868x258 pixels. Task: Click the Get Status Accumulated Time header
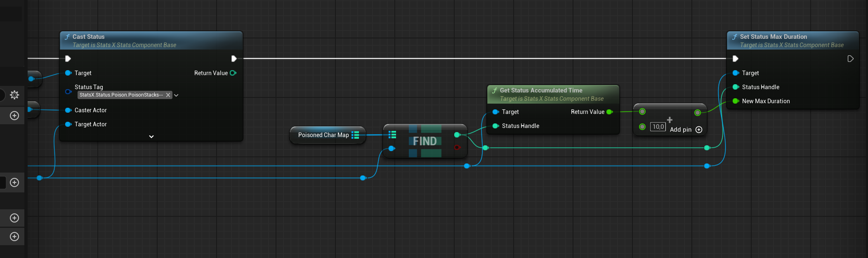(x=541, y=90)
